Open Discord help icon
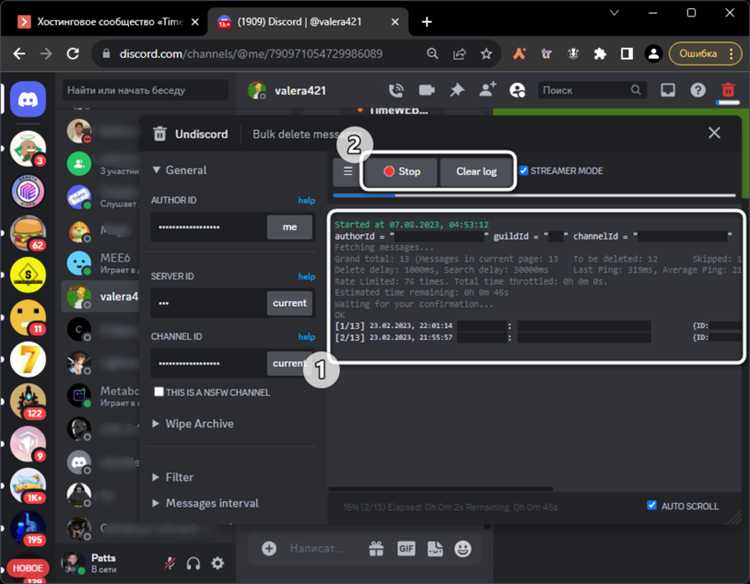 pyautogui.click(x=698, y=90)
